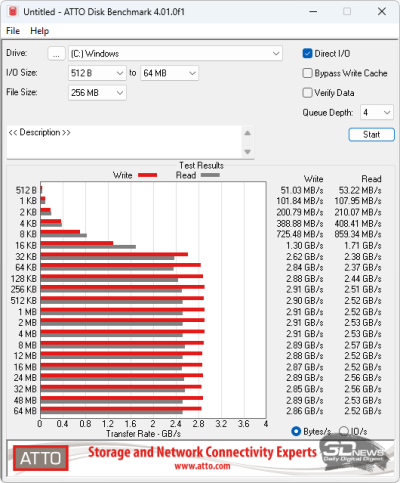Click the 128 KB row label in chart

coord(24,279)
